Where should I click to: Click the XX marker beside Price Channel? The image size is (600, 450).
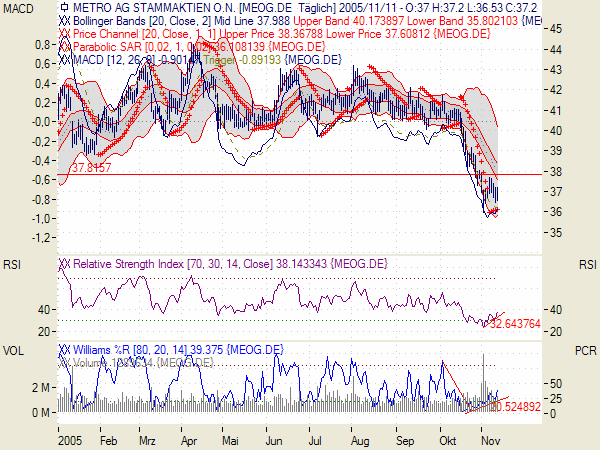pyautogui.click(x=65, y=33)
